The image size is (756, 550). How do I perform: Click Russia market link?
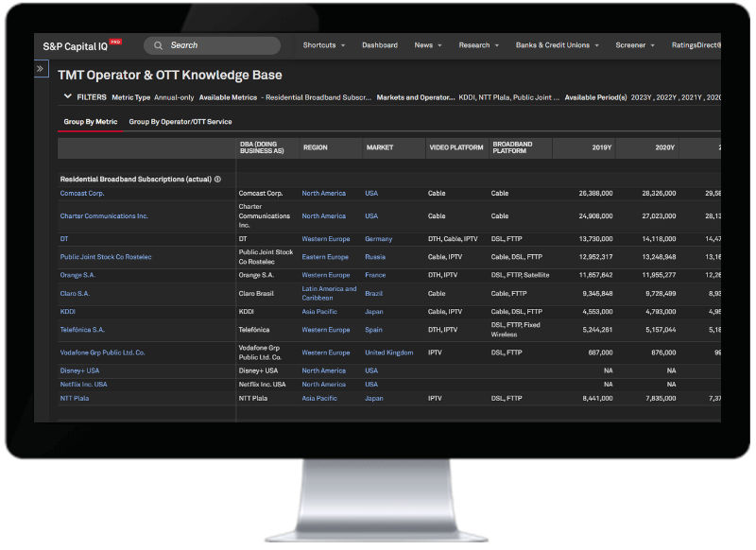pyautogui.click(x=375, y=257)
